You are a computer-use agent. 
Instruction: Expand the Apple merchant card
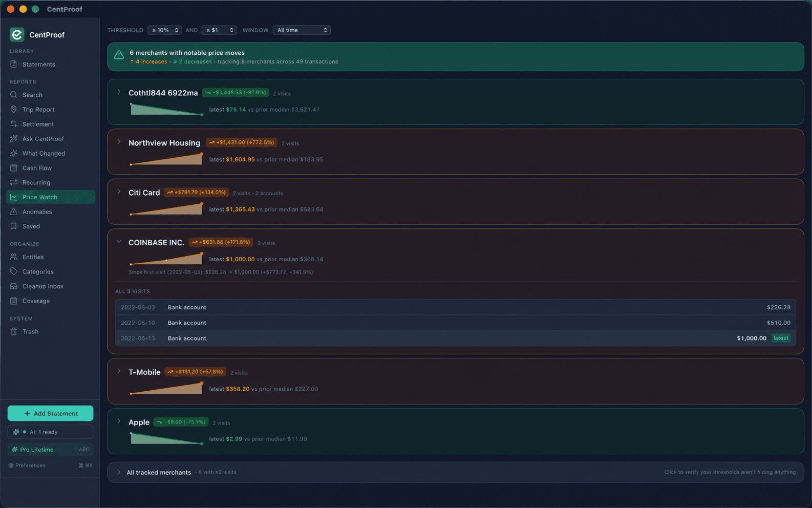click(119, 421)
